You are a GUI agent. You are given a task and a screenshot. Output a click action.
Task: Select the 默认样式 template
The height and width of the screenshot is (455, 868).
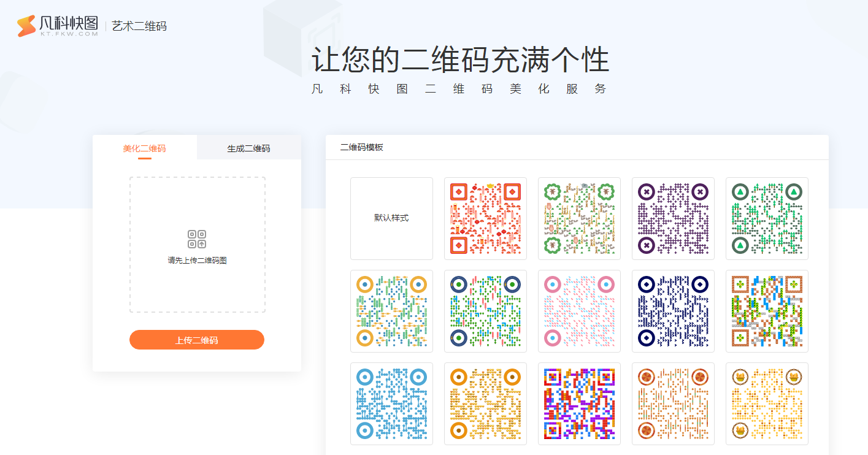(391, 218)
